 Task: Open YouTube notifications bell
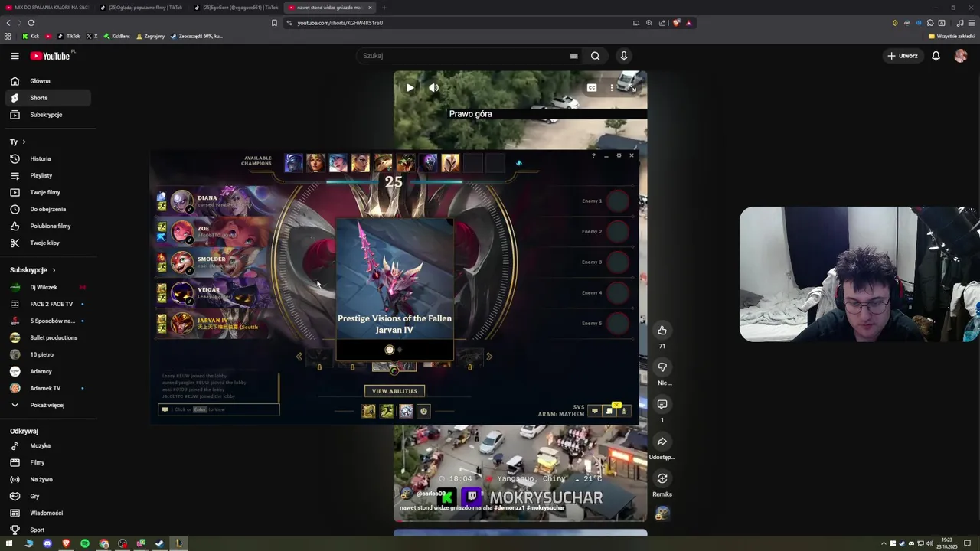(x=936, y=56)
